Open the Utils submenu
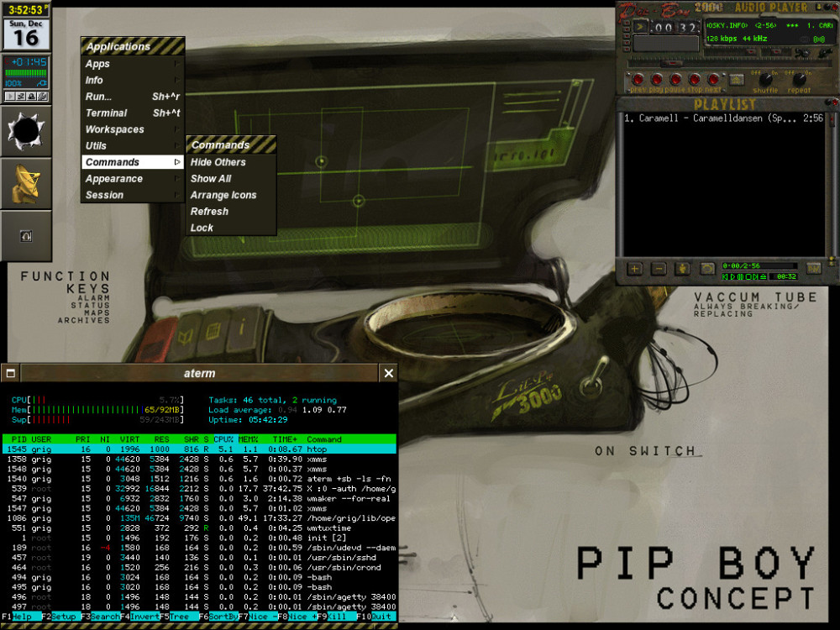This screenshot has width=840, height=630. tap(133, 145)
